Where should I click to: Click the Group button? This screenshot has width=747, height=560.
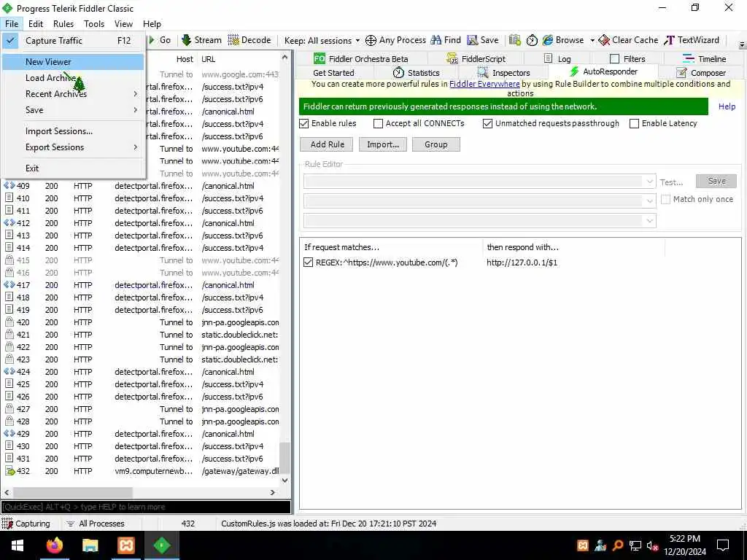(x=436, y=144)
